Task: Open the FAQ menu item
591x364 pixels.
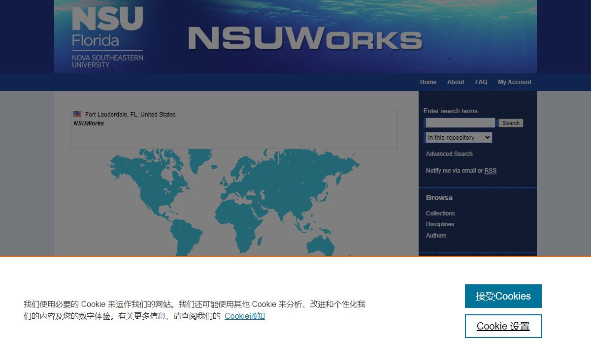Action: tap(481, 82)
